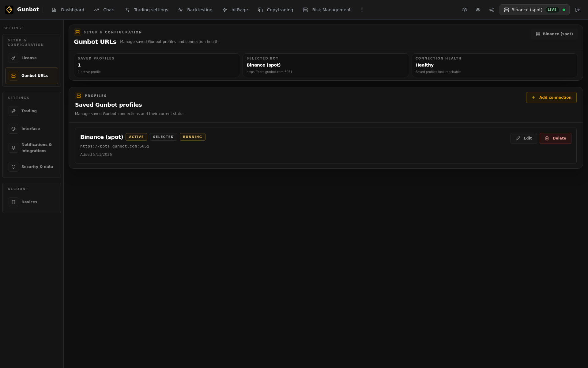Click the Profiles section server icon
The width and height of the screenshot is (588, 368).
click(x=79, y=96)
